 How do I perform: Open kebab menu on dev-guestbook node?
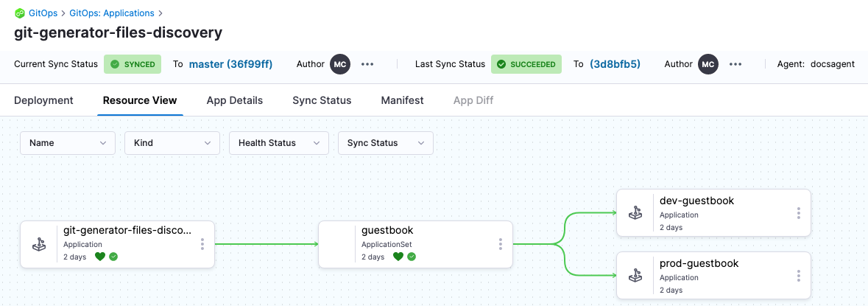pyautogui.click(x=799, y=213)
